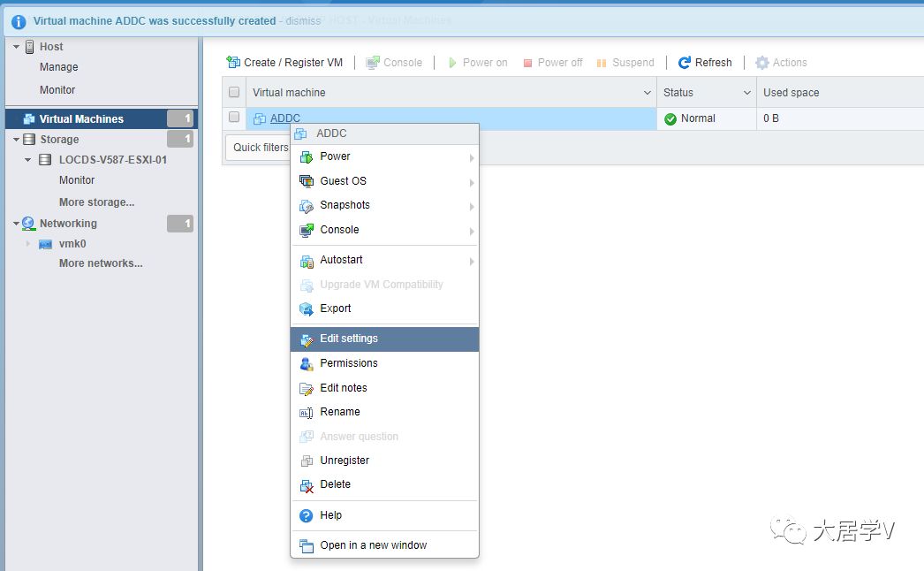Select Rename menu entry
The height and width of the screenshot is (571, 924).
point(384,412)
